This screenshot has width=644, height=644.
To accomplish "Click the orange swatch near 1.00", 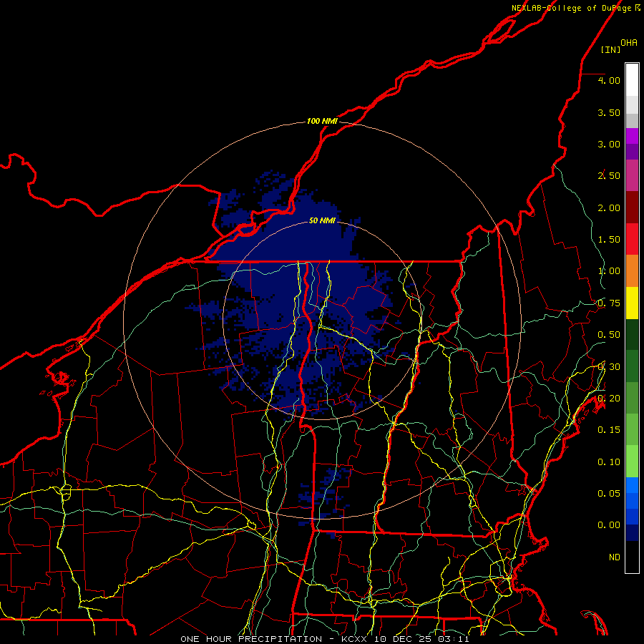I will click(632, 271).
